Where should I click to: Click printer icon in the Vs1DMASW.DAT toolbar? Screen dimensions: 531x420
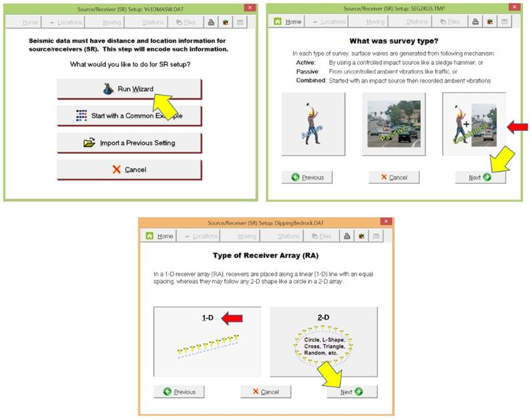(211, 21)
